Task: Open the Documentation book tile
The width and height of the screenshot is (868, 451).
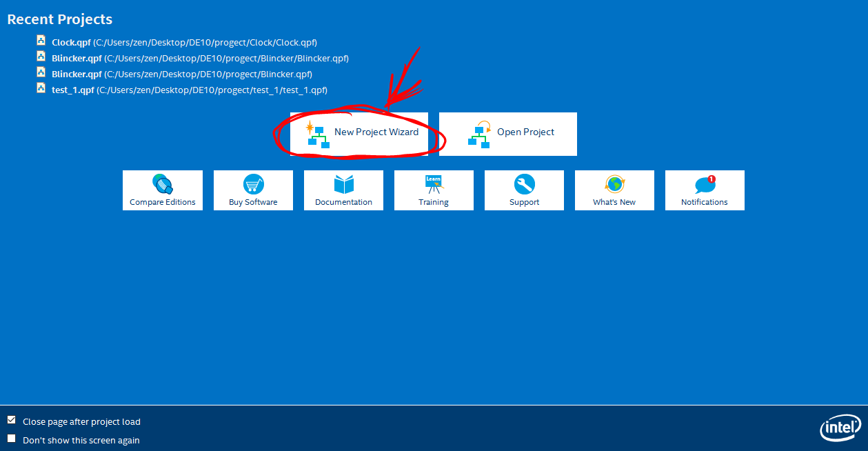Action: pos(343,190)
